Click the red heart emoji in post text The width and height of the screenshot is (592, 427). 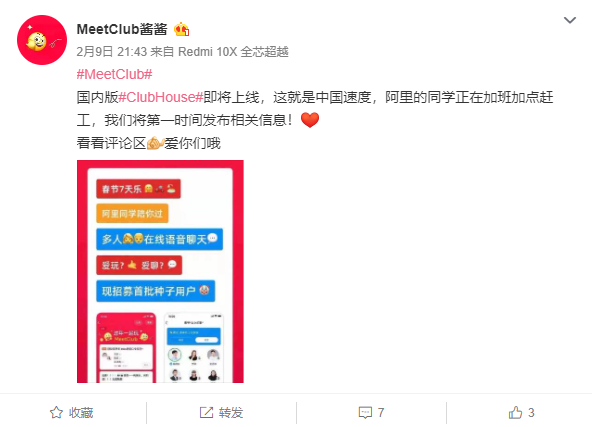(310, 120)
